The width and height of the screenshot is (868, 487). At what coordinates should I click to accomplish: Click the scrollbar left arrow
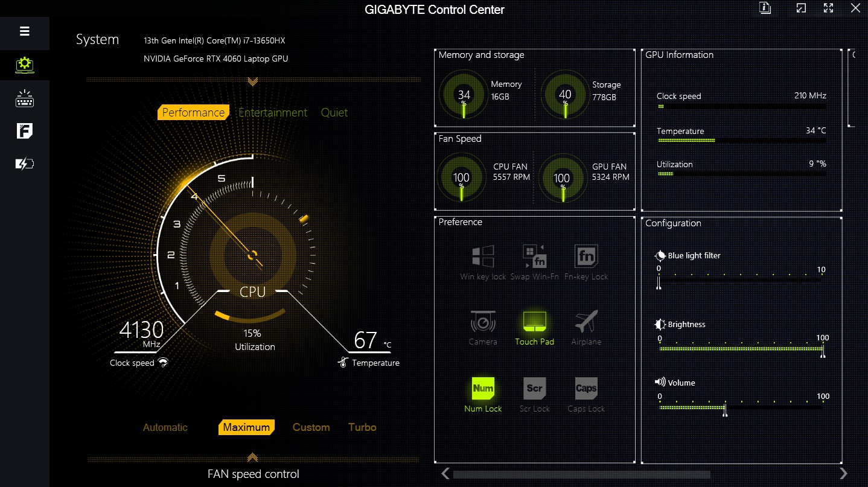coord(445,473)
